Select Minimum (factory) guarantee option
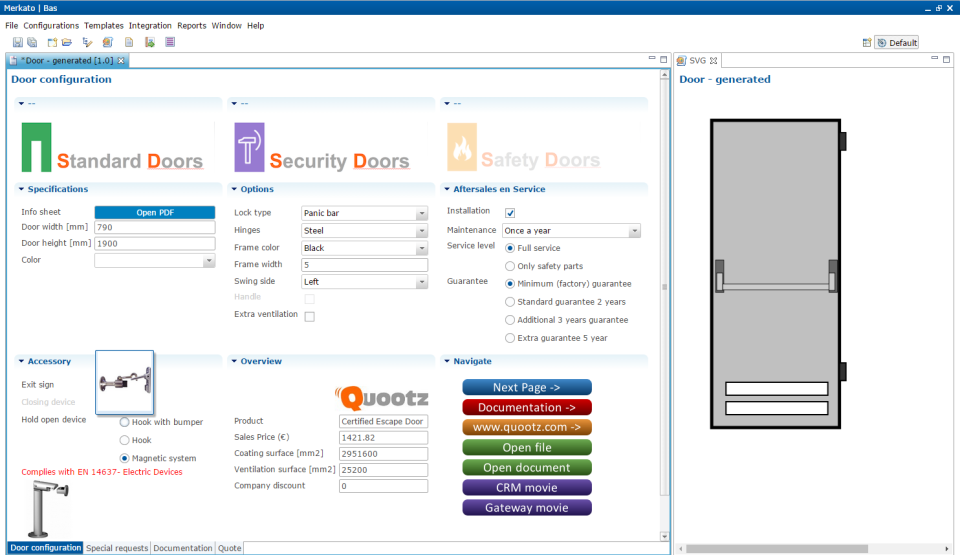The width and height of the screenshot is (960, 555). pyautogui.click(x=510, y=284)
